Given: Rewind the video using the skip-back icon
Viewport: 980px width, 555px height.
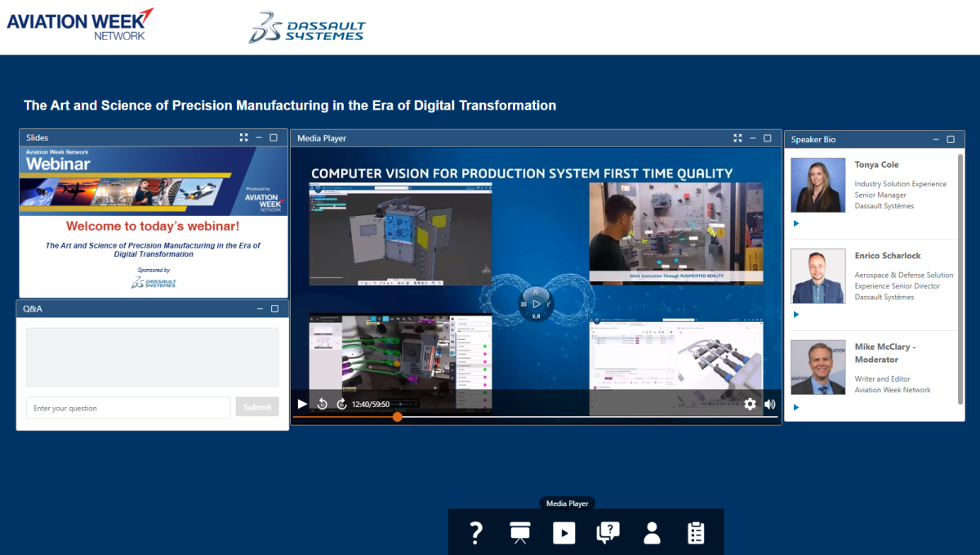Looking at the screenshot, I should [x=323, y=404].
